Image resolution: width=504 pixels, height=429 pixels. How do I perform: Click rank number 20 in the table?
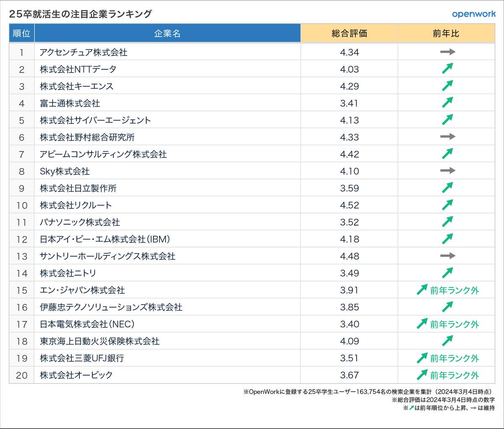21,375
